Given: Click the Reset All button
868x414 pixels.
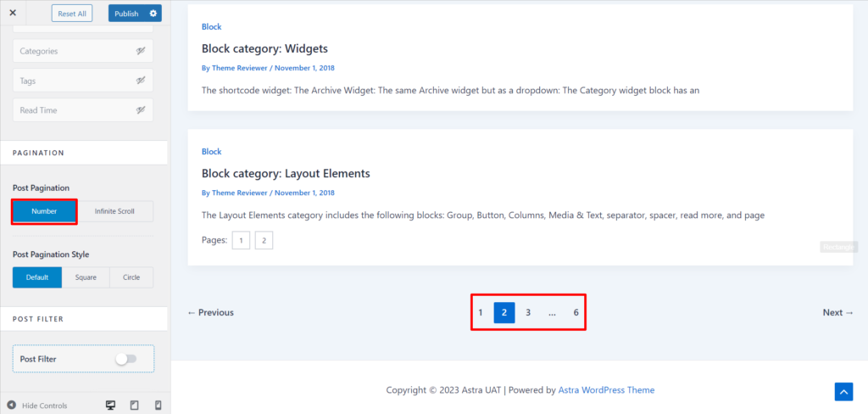Looking at the screenshot, I should click(x=72, y=14).
